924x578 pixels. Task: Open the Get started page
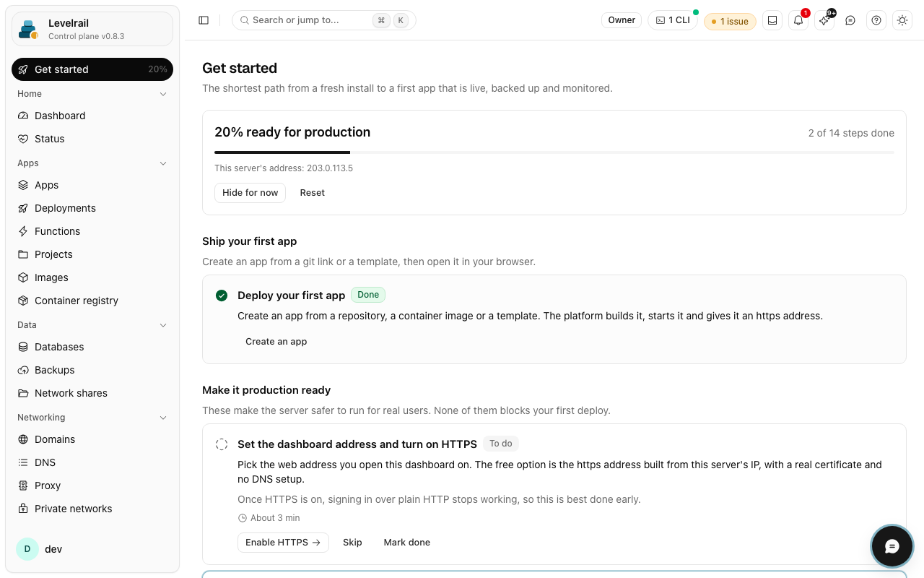92,69
